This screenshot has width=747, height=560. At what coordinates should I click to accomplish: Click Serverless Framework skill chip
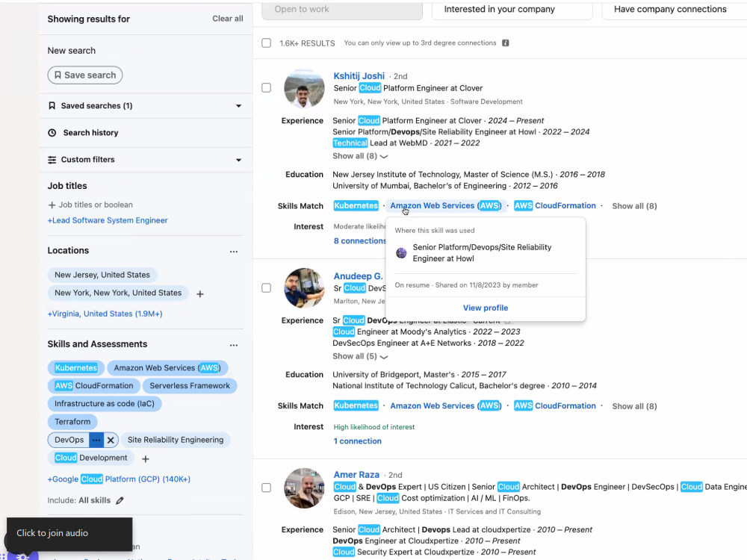coord(190,386)
